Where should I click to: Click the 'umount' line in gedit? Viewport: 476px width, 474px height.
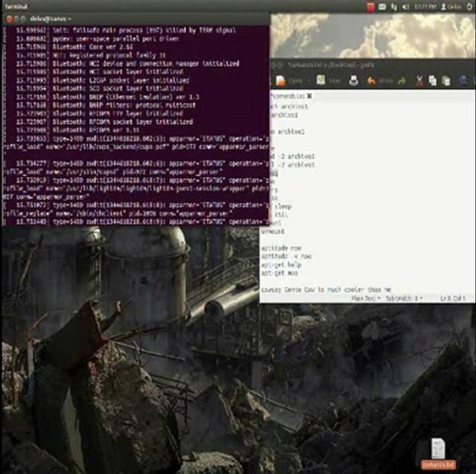(x=273, y=231)
